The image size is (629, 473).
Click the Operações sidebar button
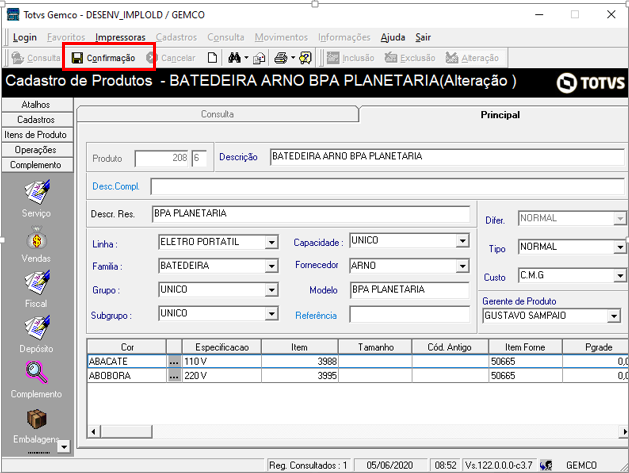(37, 150)
